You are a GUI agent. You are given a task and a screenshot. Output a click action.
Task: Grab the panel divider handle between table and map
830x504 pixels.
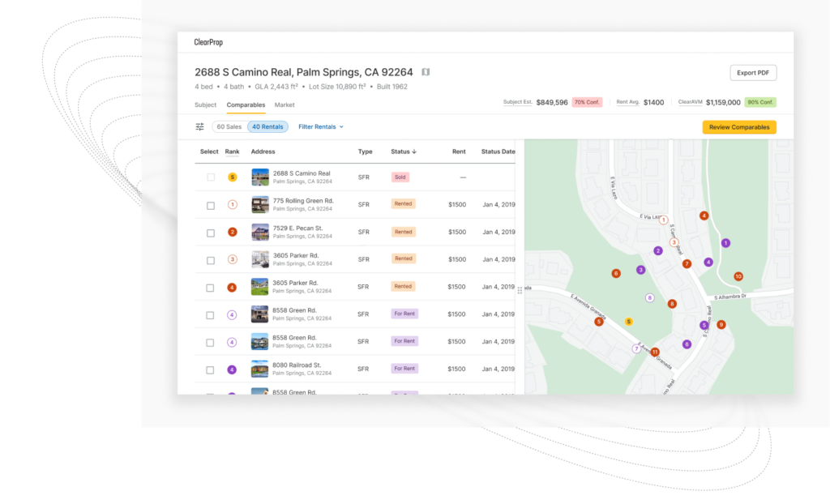click(520, 289)
